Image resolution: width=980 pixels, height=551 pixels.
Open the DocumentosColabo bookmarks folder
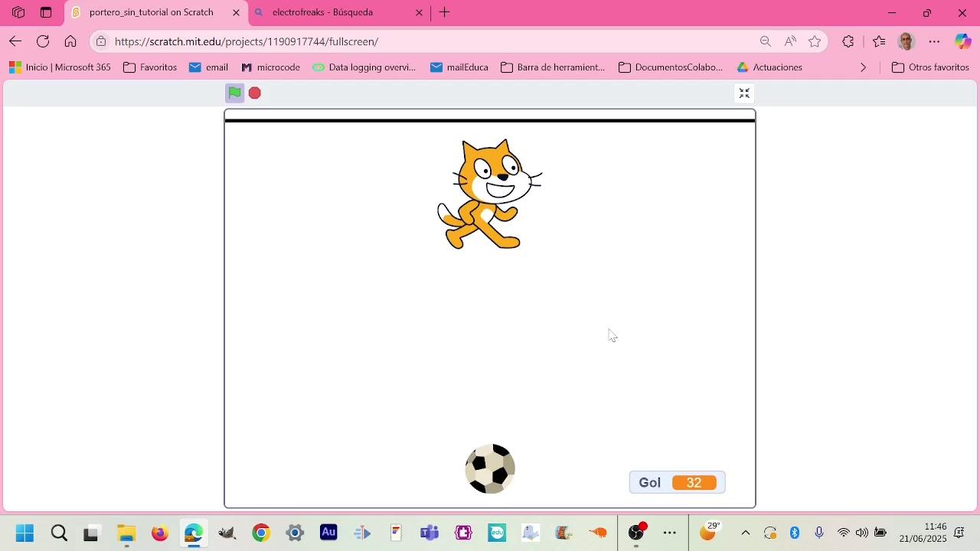(x=671, y=67)
